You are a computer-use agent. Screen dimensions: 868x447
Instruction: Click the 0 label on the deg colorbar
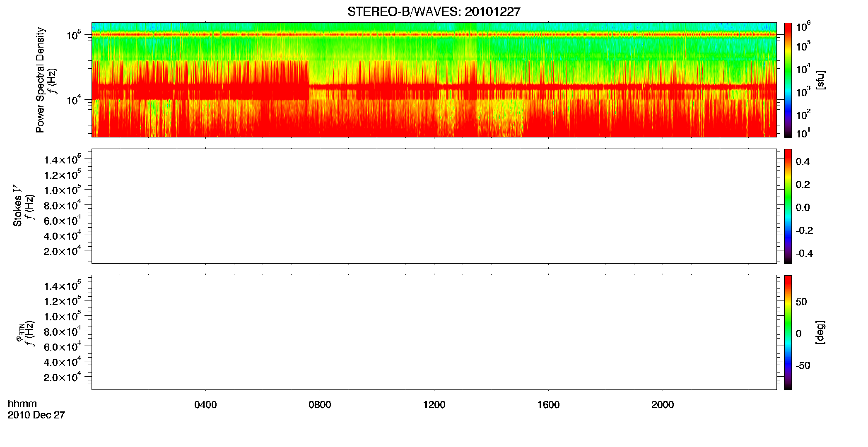click(x=799, y=334)
